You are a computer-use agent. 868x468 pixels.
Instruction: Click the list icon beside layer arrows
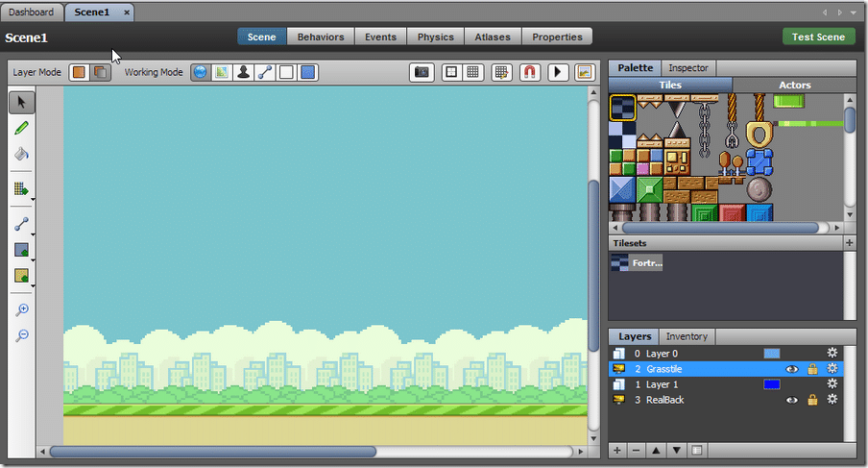(697, 451)
